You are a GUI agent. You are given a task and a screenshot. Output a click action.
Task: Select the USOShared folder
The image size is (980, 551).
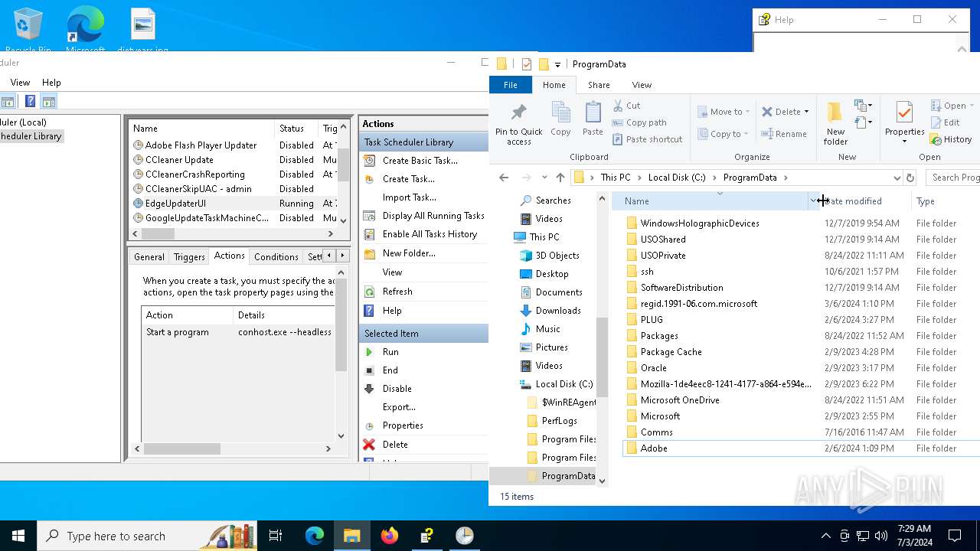tap(663, 240)
